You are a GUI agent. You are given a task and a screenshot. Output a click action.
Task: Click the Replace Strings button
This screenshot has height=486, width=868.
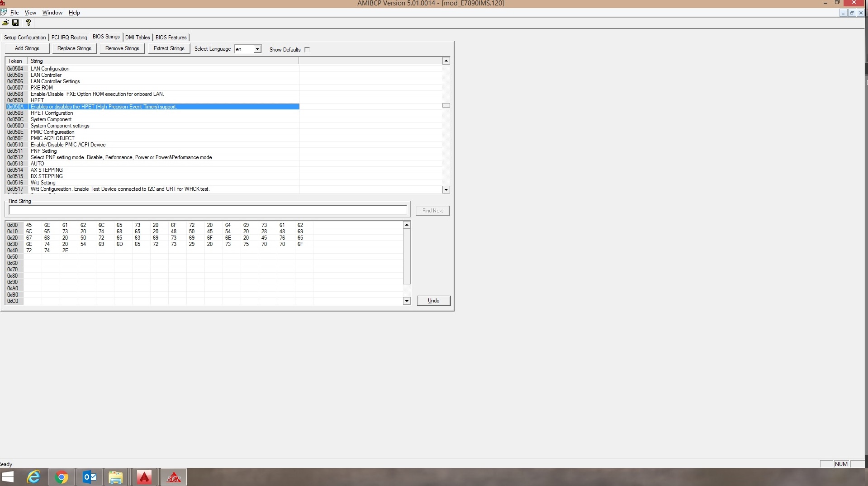[x=74, y=49]
